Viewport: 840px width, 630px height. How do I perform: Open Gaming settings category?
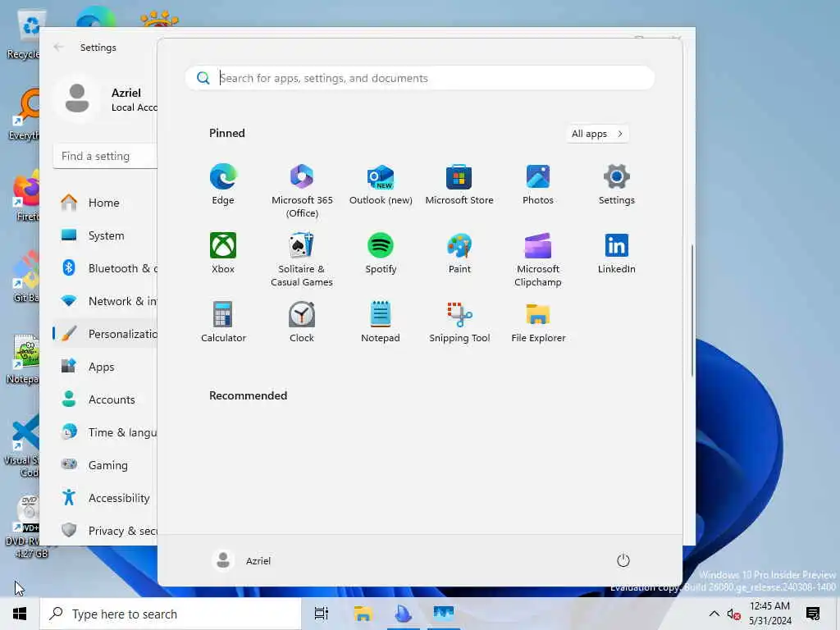pyautogui.click(x=104, y=465)
